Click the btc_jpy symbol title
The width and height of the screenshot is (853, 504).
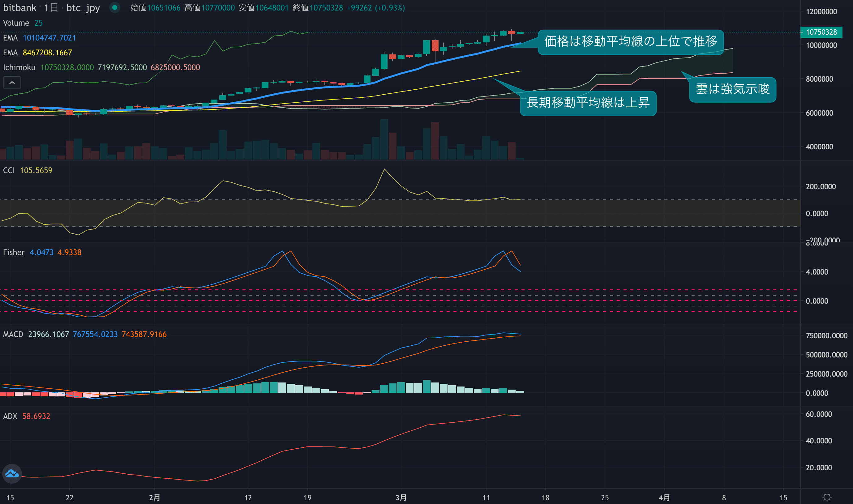click(x=83, y=7)
